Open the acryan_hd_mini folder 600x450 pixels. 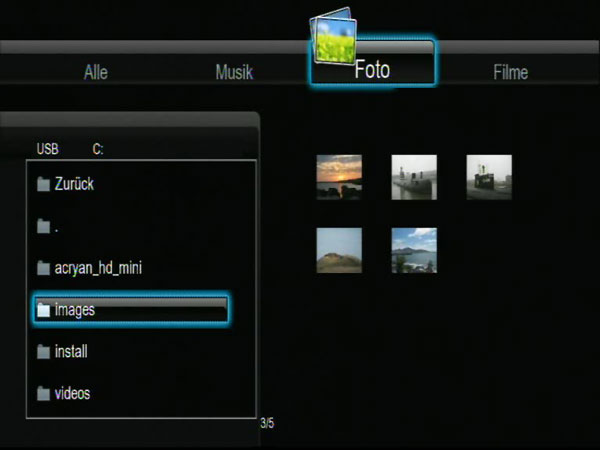click(x=98, y=268)
